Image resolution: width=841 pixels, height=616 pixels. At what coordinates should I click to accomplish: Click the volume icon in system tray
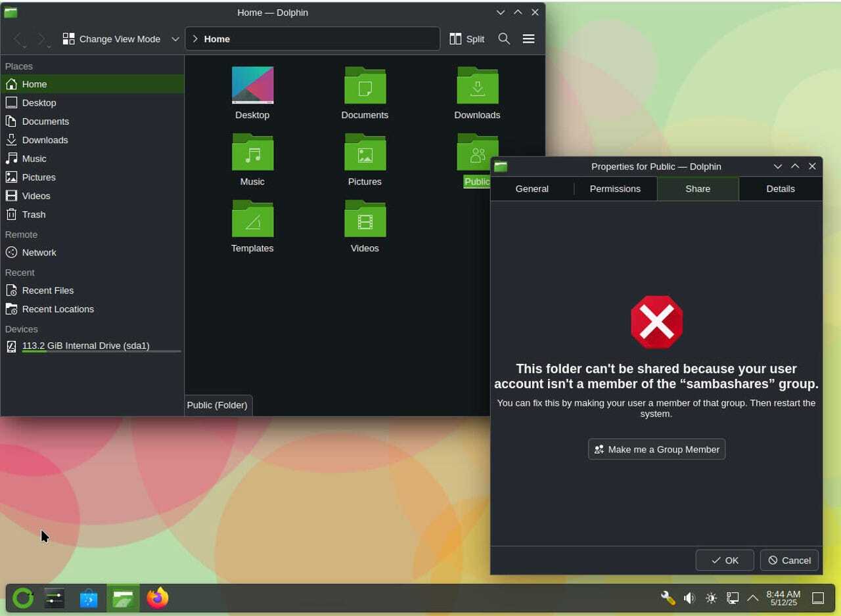[689, 598]
